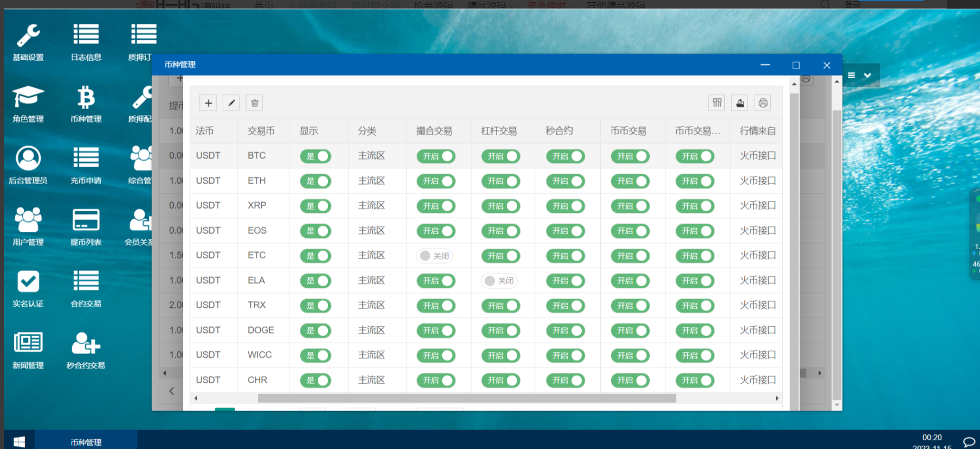Expand the chevron dropdown right of window
The width and height of the screenshot is (980, 449).
(868, 75)
